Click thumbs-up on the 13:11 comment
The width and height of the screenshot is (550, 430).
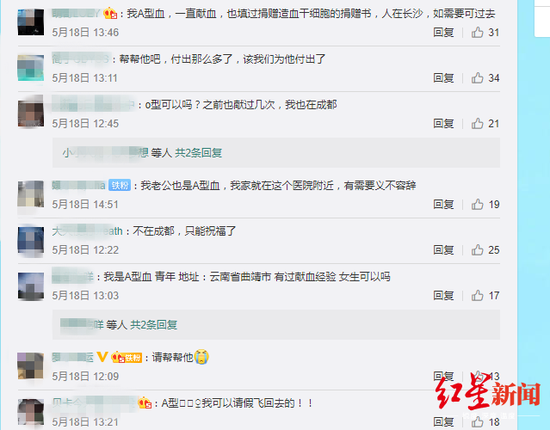tap(477, 78)
